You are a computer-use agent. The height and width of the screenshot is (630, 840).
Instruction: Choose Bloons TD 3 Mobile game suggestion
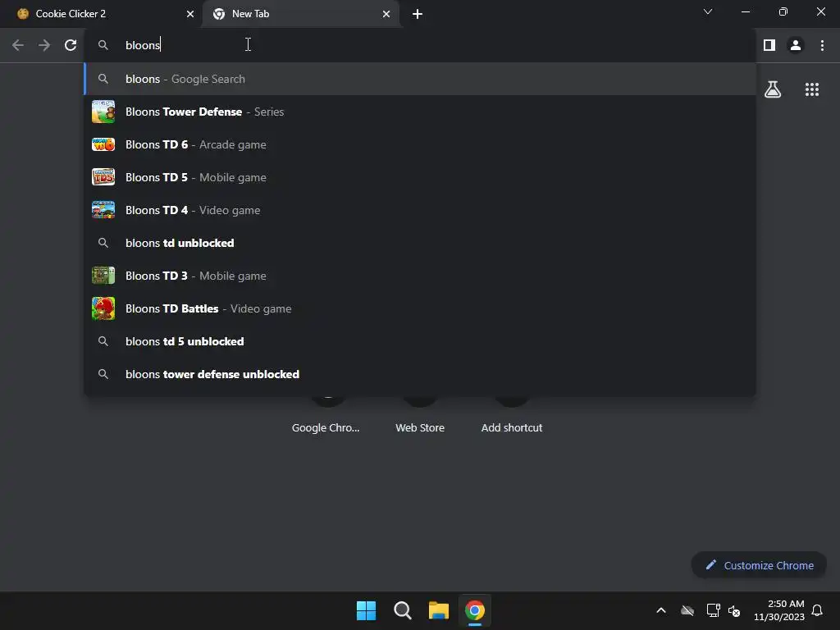coord(420,276)
